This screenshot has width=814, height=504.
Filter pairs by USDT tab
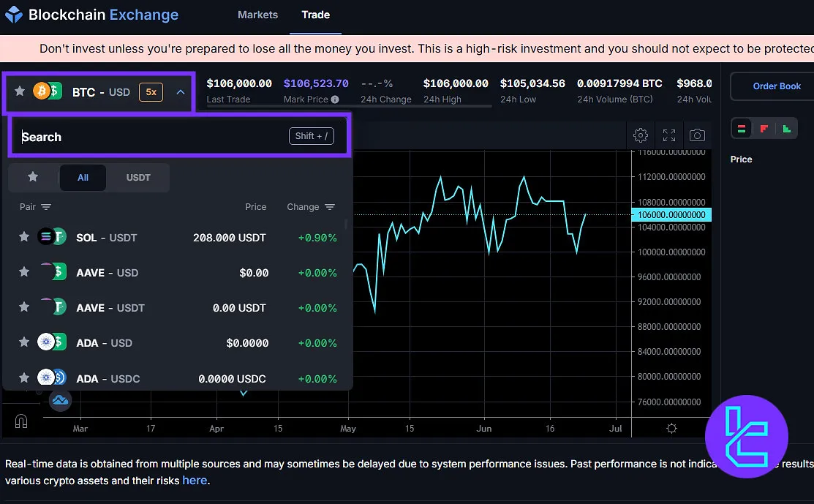[138, 178]
